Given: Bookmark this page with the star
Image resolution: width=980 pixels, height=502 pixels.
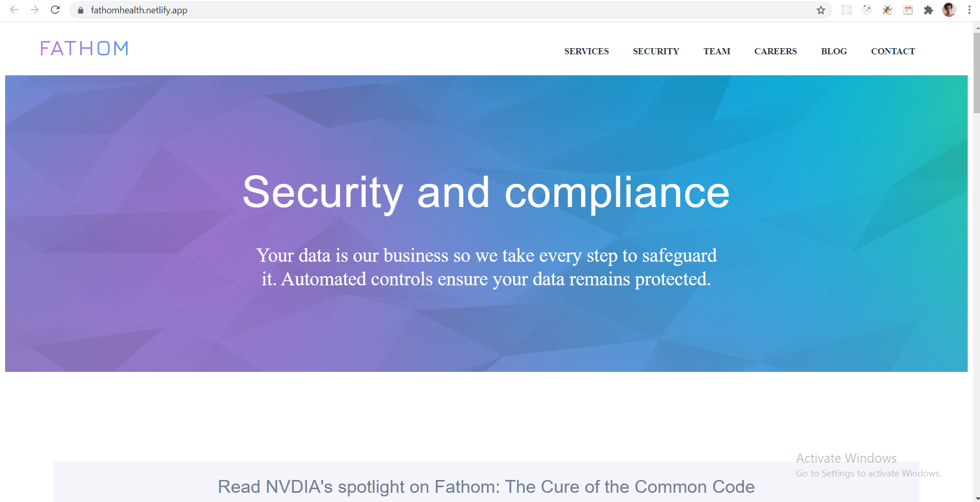Looking at the screenshot, I should click(x=821, y=10).
